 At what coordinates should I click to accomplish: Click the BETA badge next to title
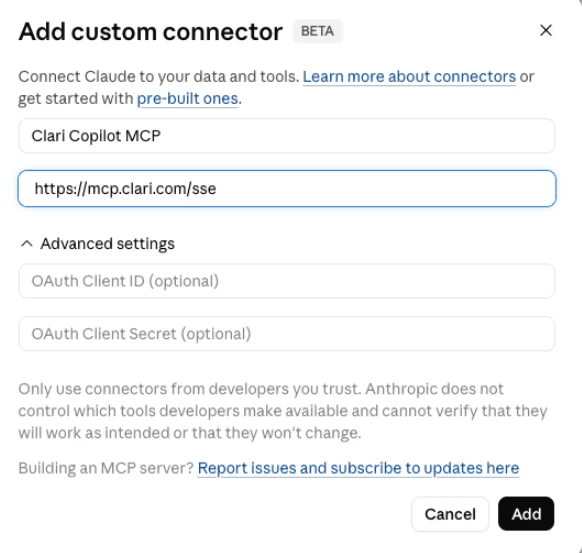[317, 31]
